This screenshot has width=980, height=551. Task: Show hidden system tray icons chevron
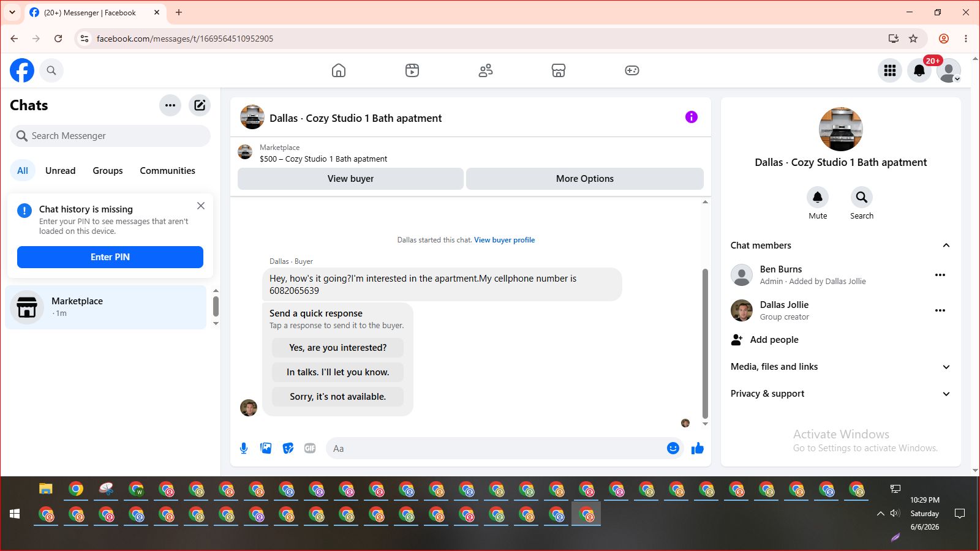(x=881, y=514)
